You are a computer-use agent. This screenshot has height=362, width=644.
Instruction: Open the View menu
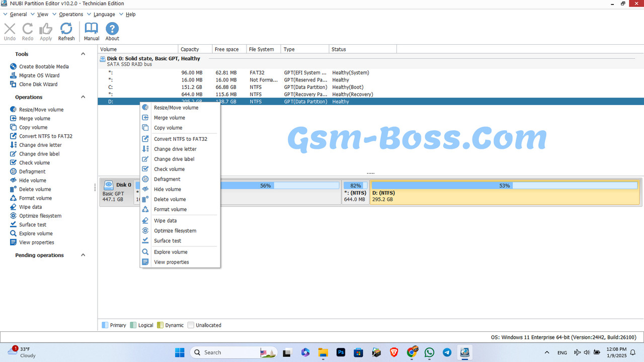tap(43, 15)
